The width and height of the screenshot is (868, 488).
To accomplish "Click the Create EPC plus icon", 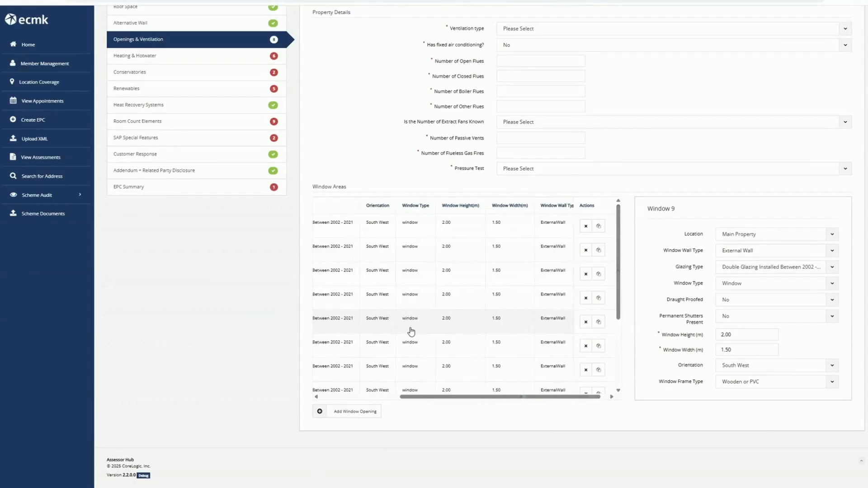I will [13, 120].
